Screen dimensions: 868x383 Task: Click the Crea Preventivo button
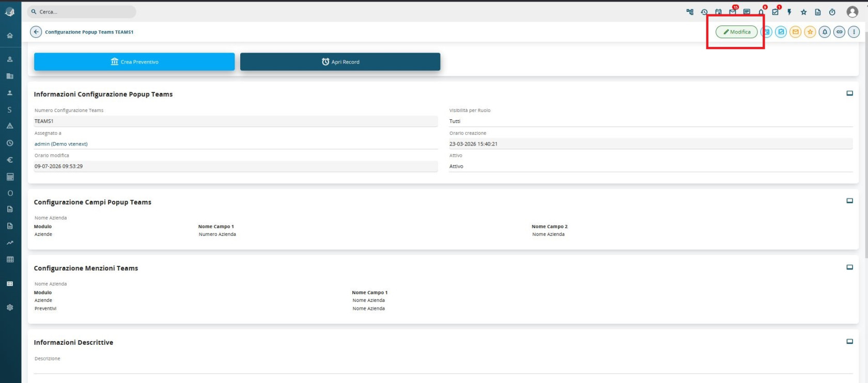pos(134,61)
